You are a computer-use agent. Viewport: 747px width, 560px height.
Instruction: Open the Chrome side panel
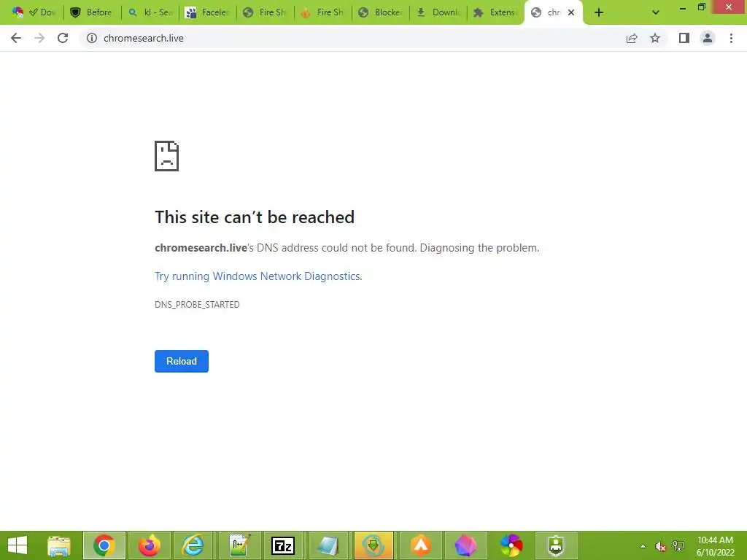(x=684, y=38)
